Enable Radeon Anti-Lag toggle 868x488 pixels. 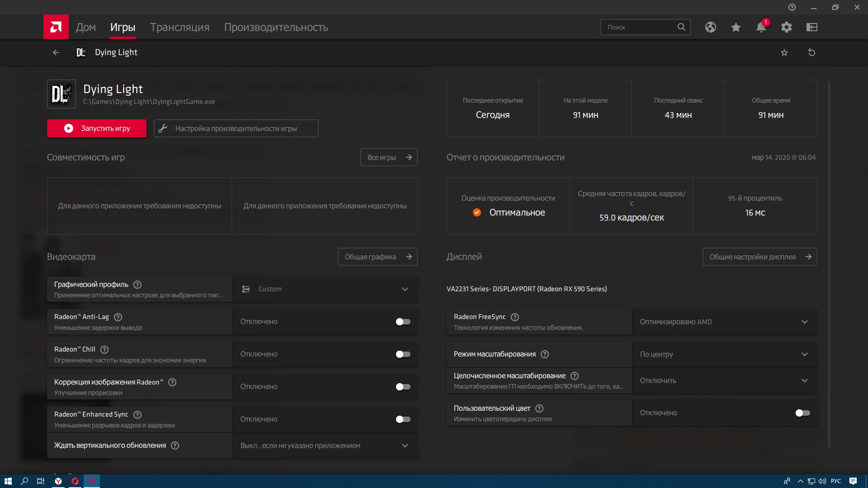tap(403, 322)
